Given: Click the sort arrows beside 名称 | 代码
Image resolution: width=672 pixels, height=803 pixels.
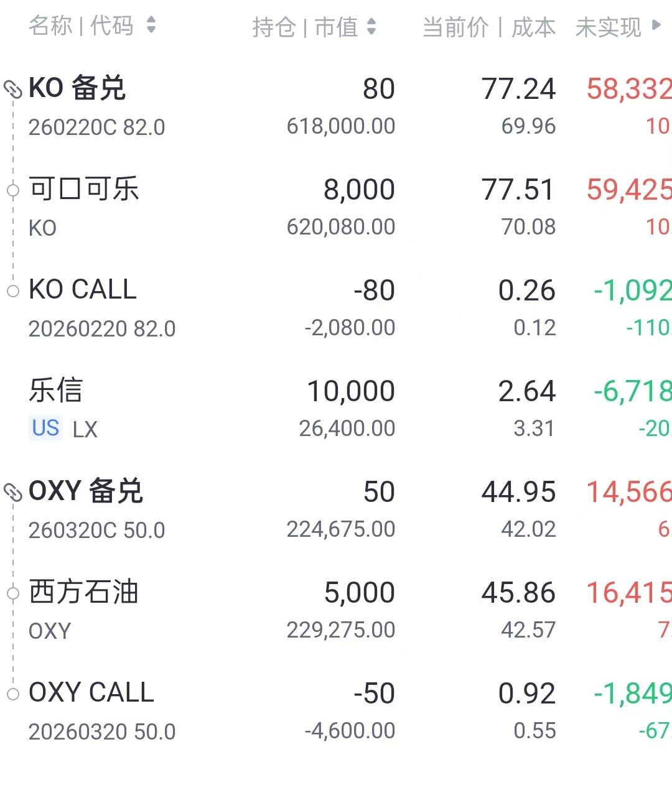Looking at the screenshot, I should coord(151,26).
